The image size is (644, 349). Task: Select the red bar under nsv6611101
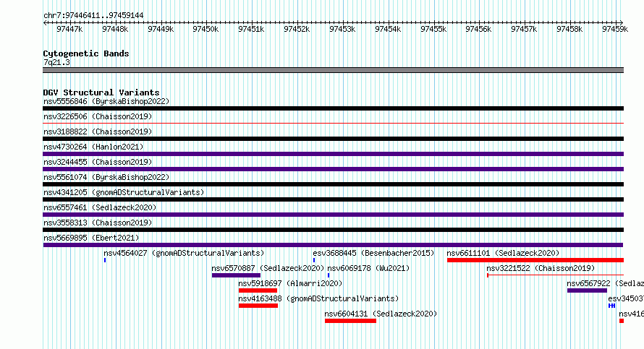[535, 260]
